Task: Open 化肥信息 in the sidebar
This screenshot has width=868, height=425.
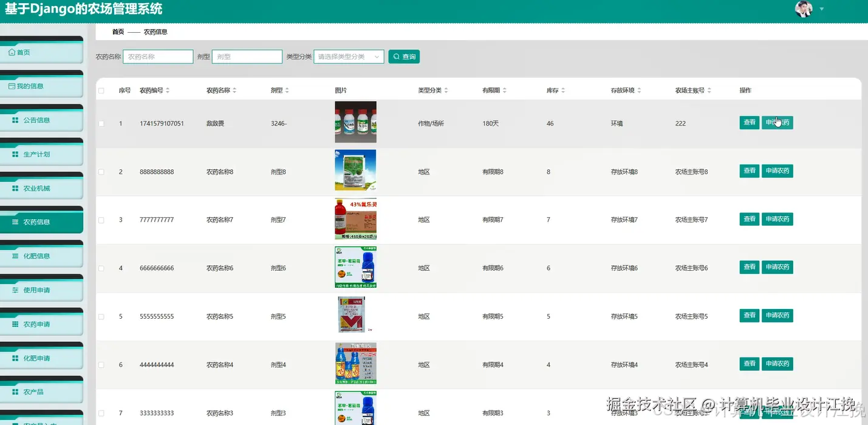Action: [41, 256]
